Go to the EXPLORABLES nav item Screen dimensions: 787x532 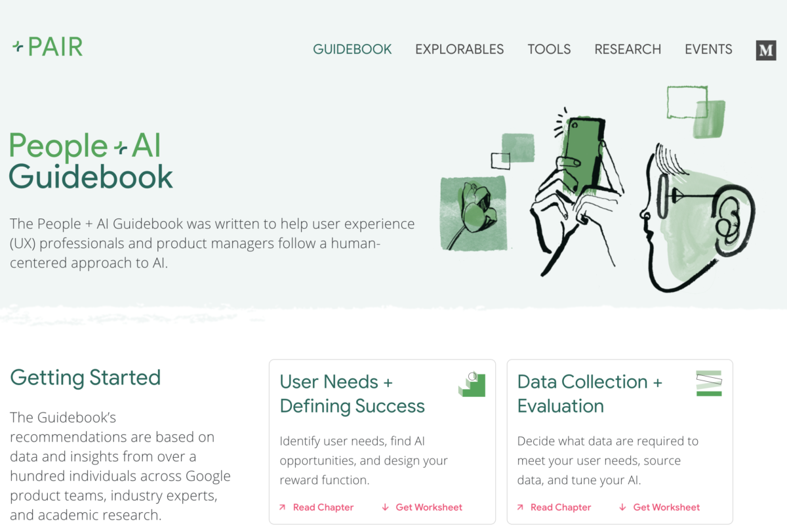coord(459,49)
